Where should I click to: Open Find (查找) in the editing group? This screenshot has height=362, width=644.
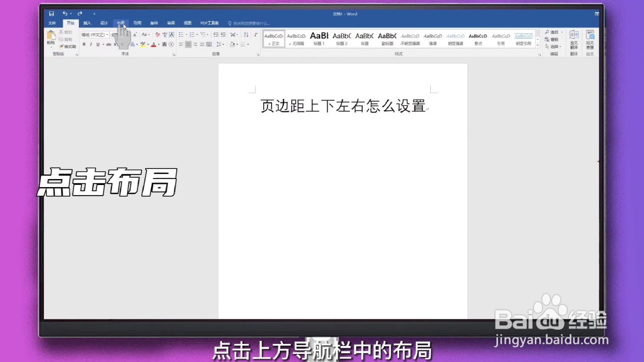[553, 32]
